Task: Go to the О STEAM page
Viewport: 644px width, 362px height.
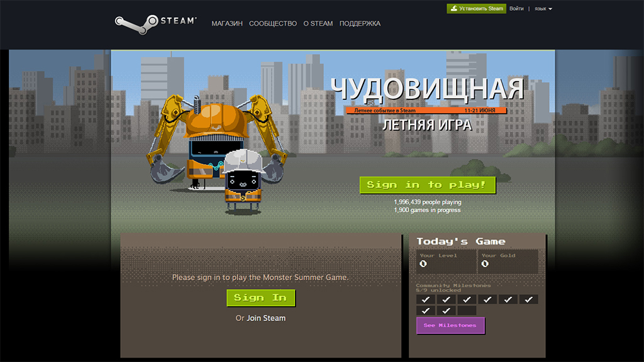Action: tap(318, 23)
